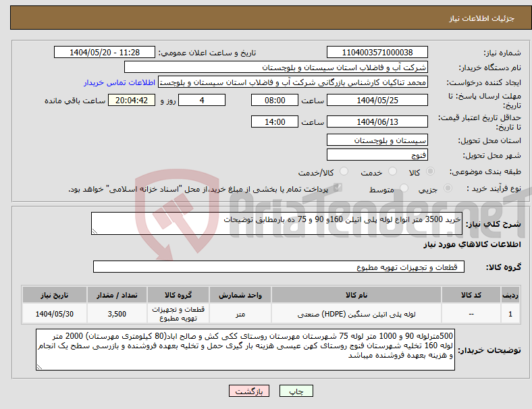Click the response deadline date 1404/05/25

click(x=377, y=100)
